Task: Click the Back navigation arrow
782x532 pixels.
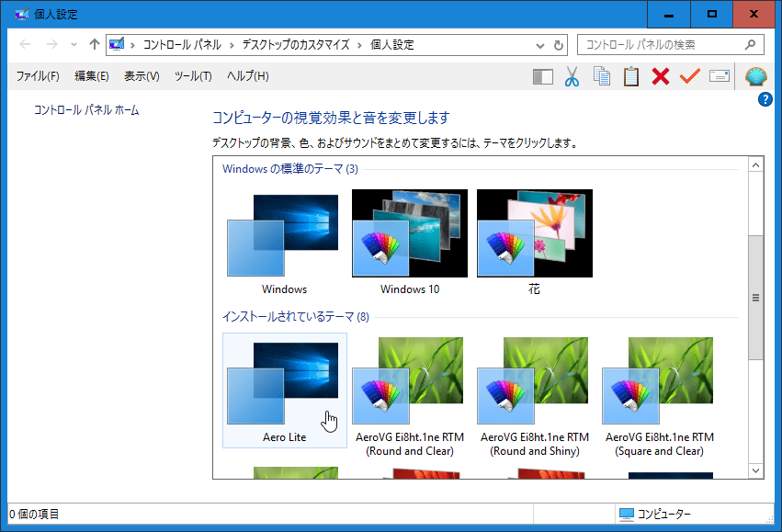Action: pyautogui.click(x=25, y=45)
